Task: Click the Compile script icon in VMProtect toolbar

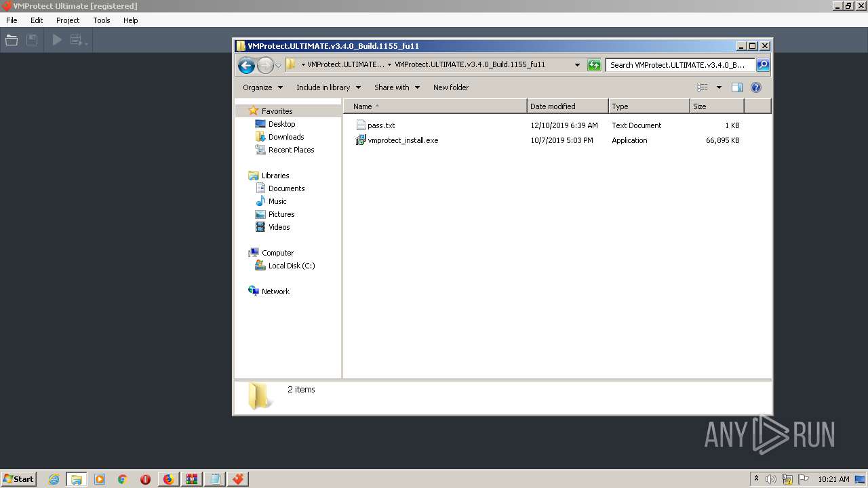Action: (x=76, y=40)
